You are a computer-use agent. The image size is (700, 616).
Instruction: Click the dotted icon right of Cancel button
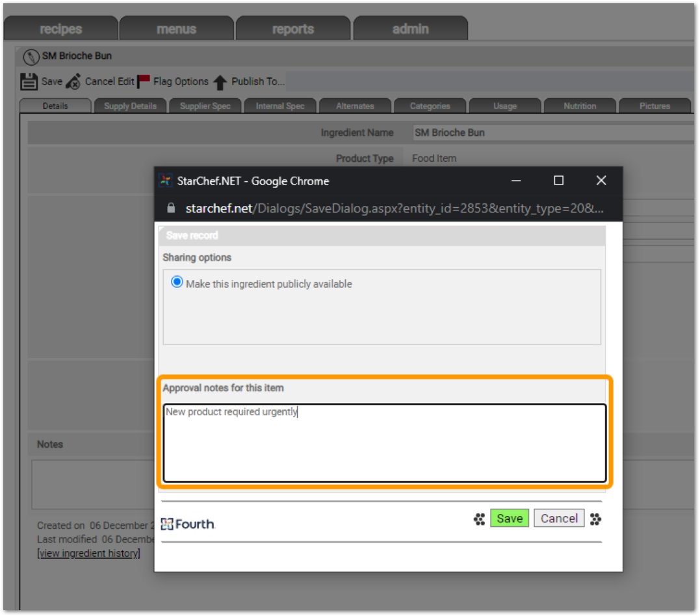tap(595, 519)
